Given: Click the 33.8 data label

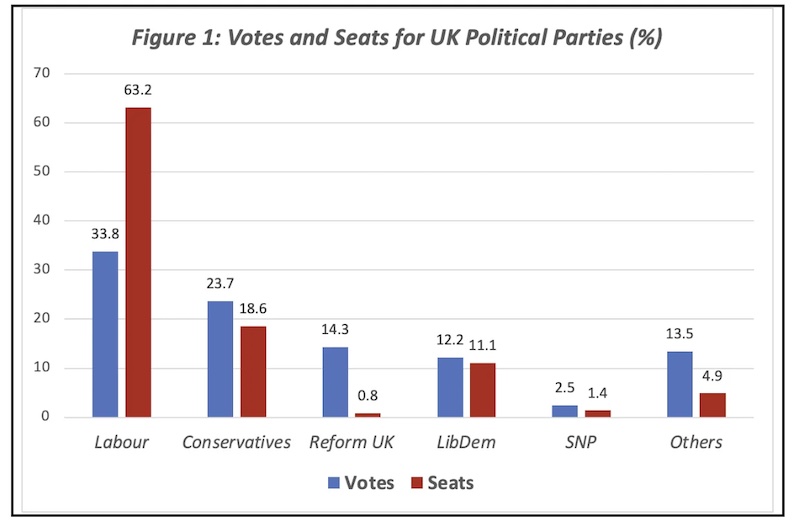Looking at the screenshot, I should coord(105,234).
